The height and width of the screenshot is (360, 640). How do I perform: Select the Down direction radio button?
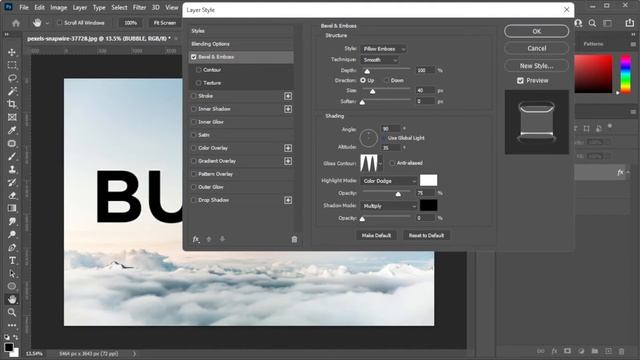pyautogui.click(x=387, y=80)
